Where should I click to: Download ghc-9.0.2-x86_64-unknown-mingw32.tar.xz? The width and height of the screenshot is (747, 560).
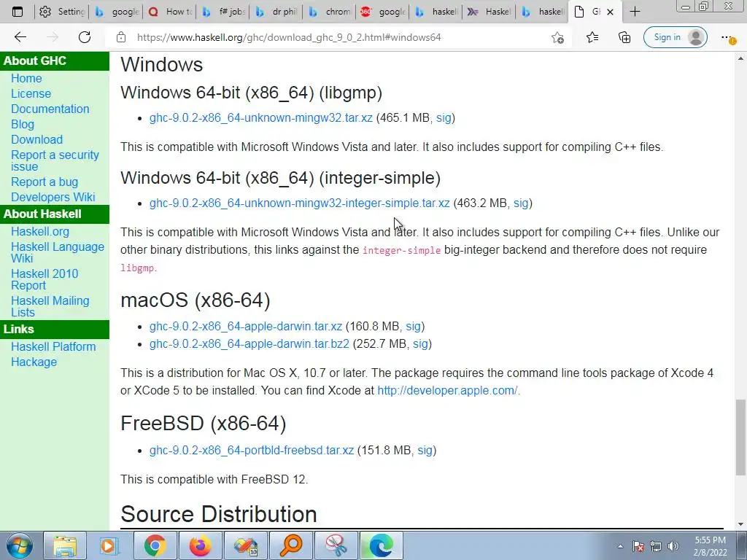[261, 117]
